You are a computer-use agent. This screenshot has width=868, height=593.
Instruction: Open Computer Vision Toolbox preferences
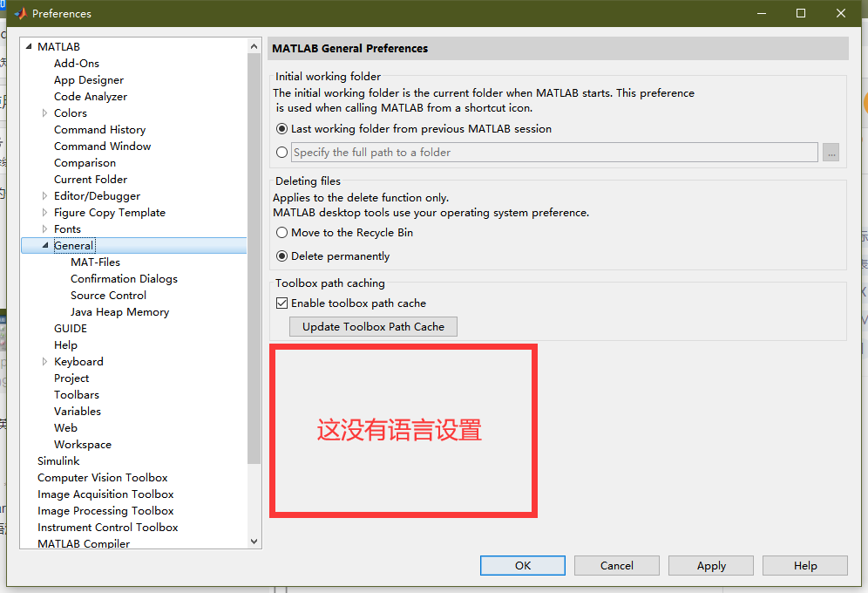(x=103, y=478)
